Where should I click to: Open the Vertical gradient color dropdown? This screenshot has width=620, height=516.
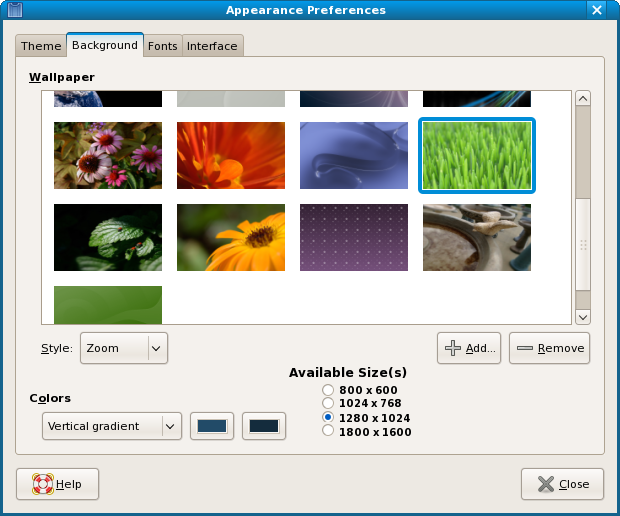tap(112, 426)
